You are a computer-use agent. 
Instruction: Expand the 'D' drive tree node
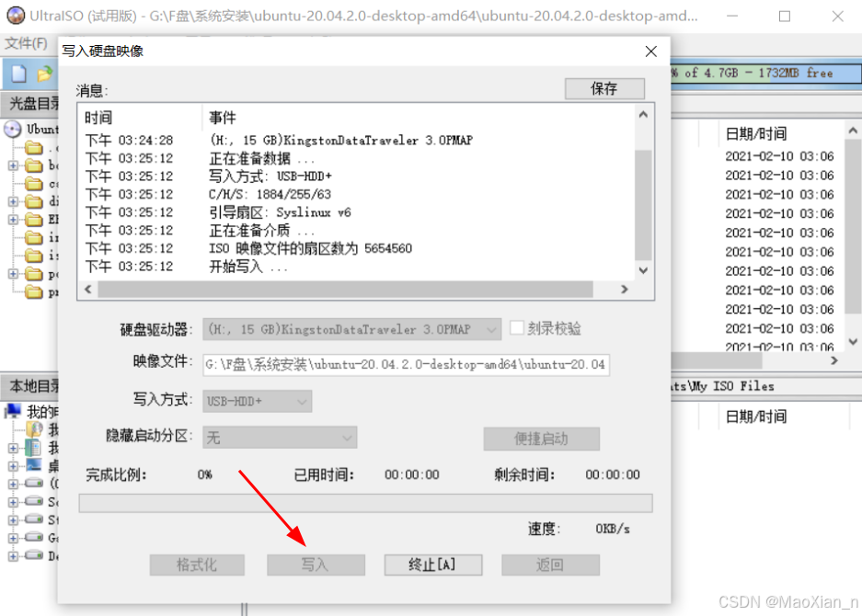pos(13,556)
